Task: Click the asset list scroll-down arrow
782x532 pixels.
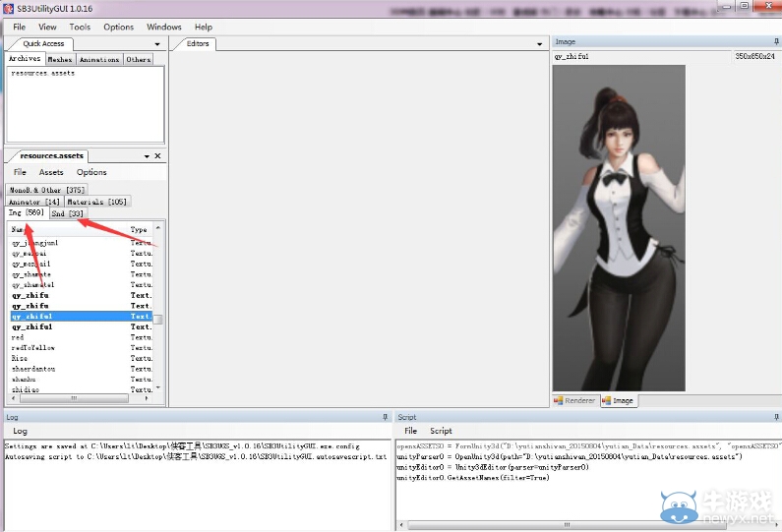Action: pos(158,387)
